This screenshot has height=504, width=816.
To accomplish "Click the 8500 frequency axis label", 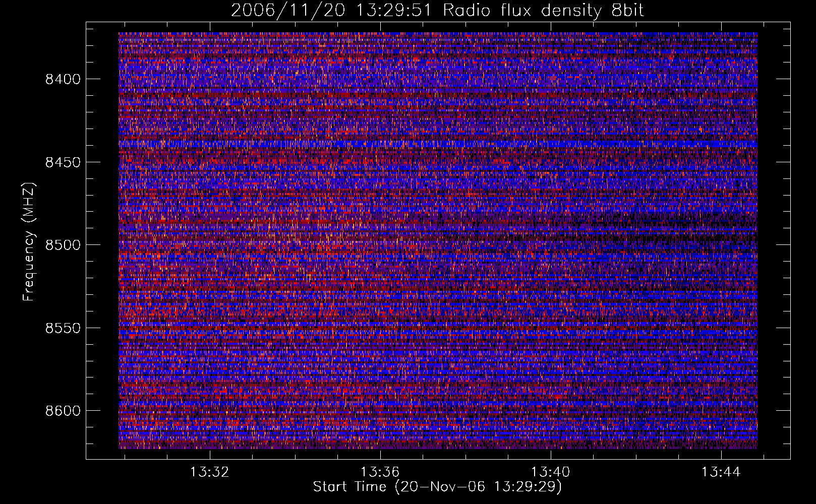I will (62, 245).
